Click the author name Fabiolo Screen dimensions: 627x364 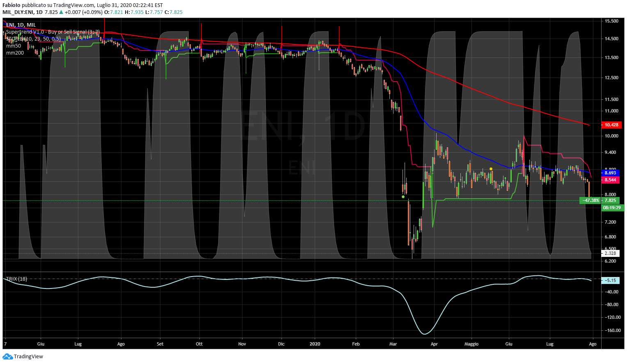coord(11,5)
